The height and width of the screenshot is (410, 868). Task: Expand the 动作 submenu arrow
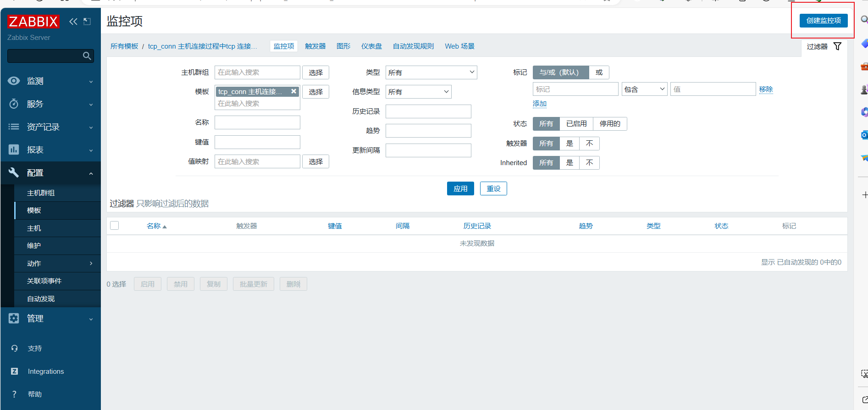coord(91,263)
